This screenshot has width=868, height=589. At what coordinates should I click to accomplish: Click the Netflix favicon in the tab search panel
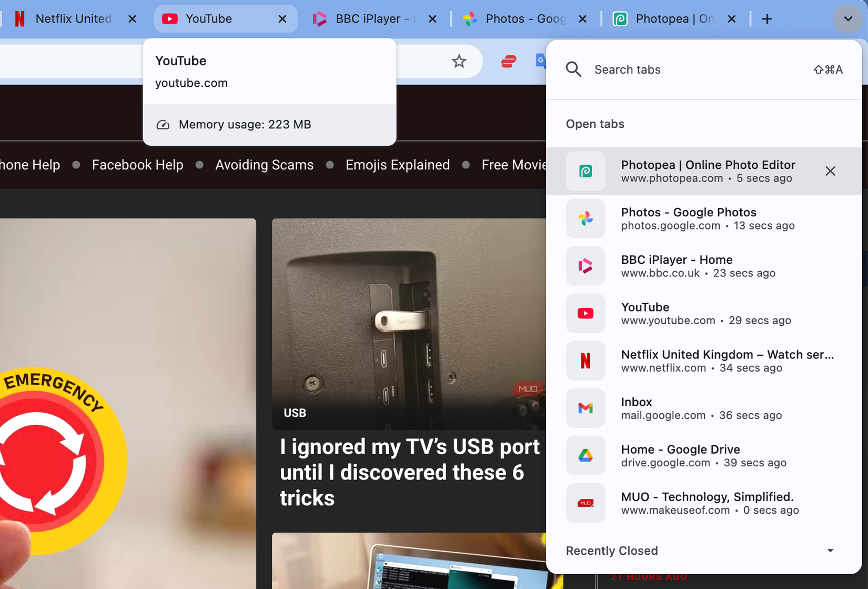(585, 361)
